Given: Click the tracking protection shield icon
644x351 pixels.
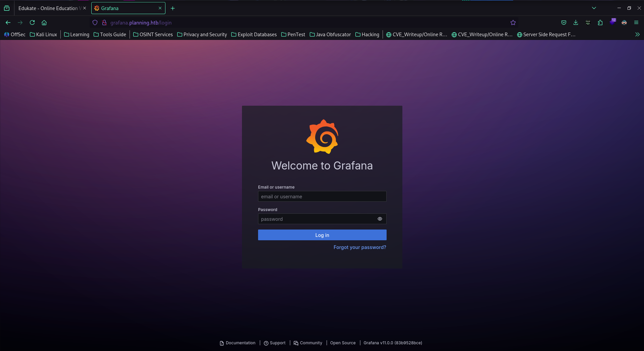Looking at the screenshot, I should (95, 22).
